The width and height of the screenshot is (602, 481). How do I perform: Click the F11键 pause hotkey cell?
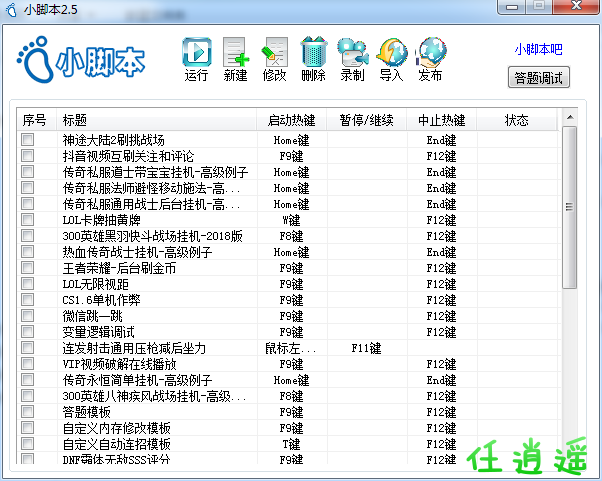pos(367,348)
